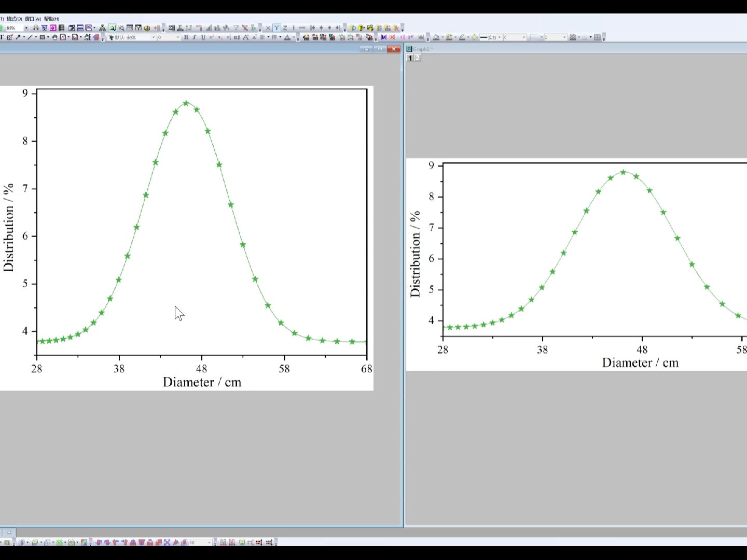Viewport: 747px width, 560px height.
Task: Expand the Line tool options arrow
Action: click(x=36, y=37)
